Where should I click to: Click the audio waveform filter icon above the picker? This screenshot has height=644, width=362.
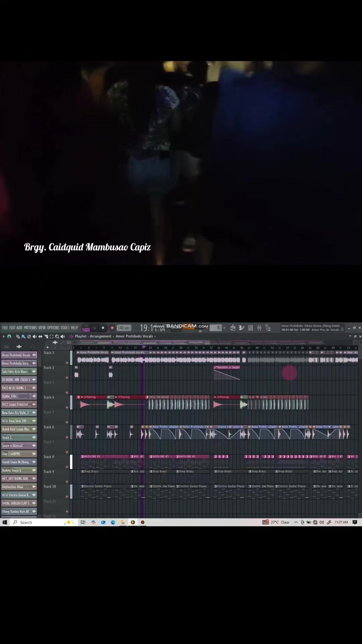pyautogui.click(x=19, y=347)
